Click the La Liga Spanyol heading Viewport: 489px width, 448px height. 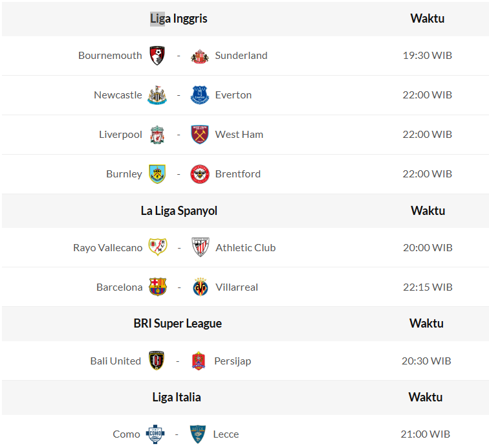(x=179, y=211)
